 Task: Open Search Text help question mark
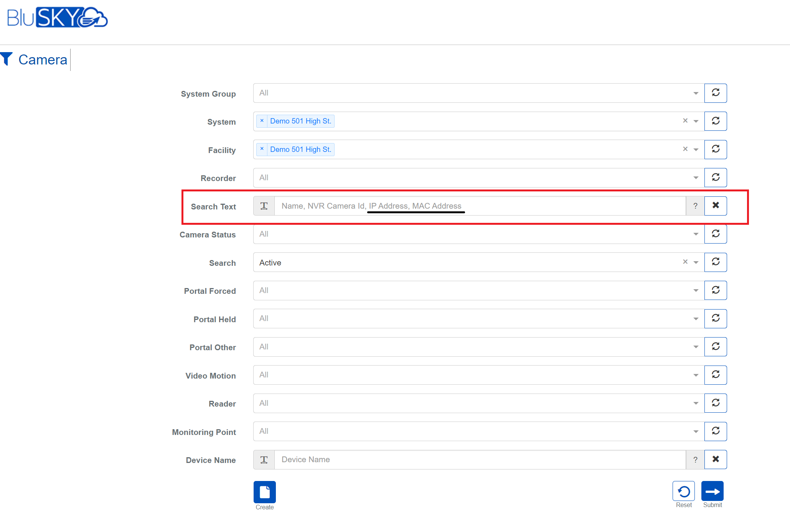pos(695,206)
